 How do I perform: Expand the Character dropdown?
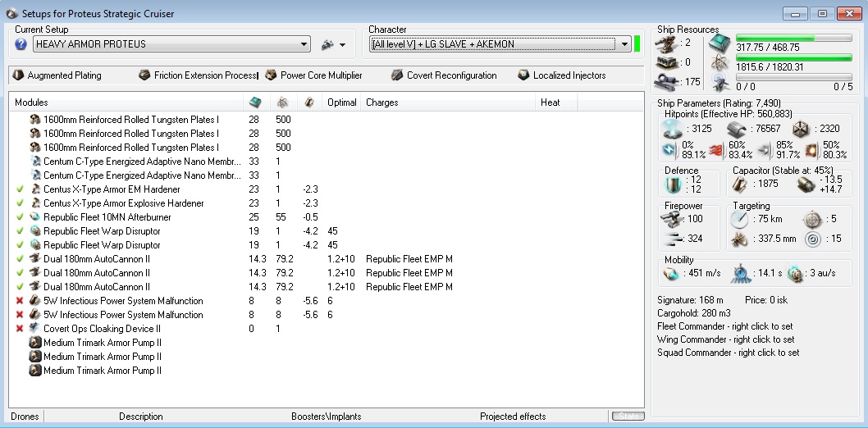tap(624, 44)
